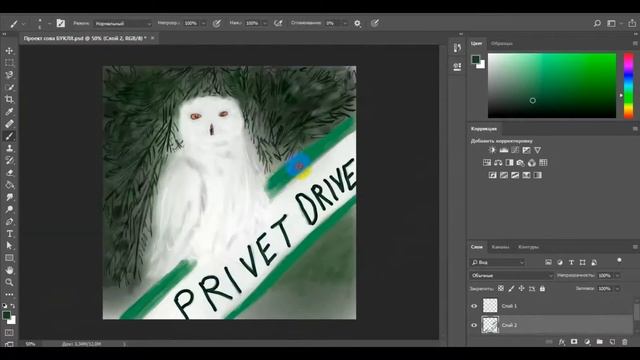
Task: Add Color Balance adjustment (scales icon)
Action: point(498,163)
